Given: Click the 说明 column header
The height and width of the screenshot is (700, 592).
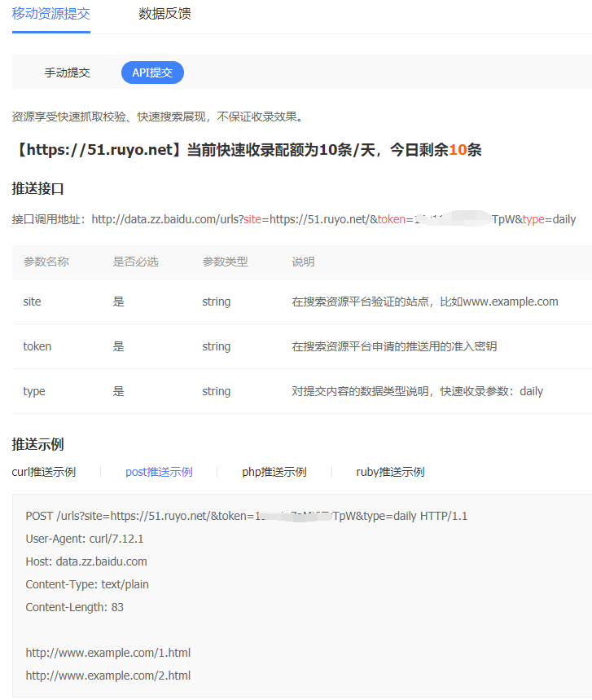Looking at the screenshot, I should pyautogui.click(x=303, y=262).
